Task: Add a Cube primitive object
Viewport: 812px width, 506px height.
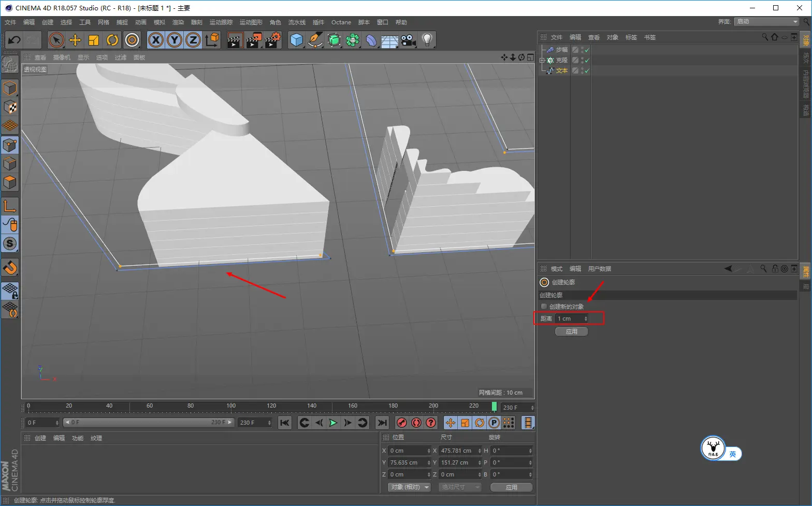Action: click(296, 40)
